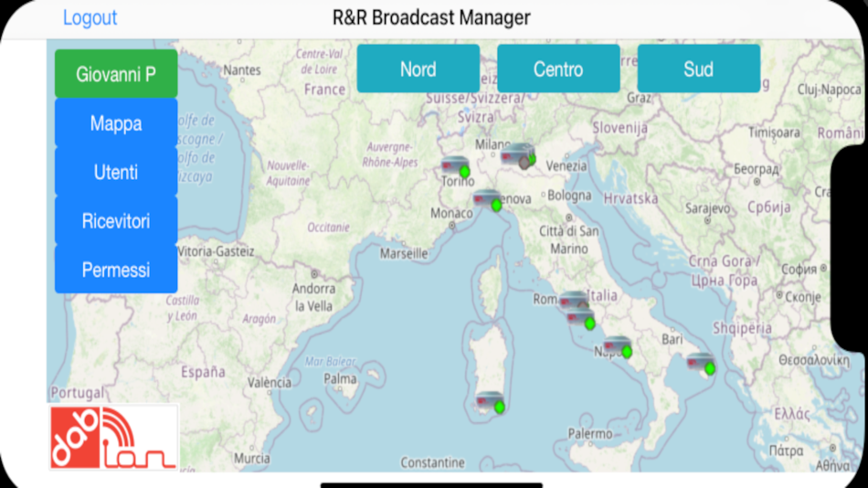The height and width of the screenshot is (488, 868).
Task: Click the Monaco map label
Action: pyautogui.click(x=451, y=213)
